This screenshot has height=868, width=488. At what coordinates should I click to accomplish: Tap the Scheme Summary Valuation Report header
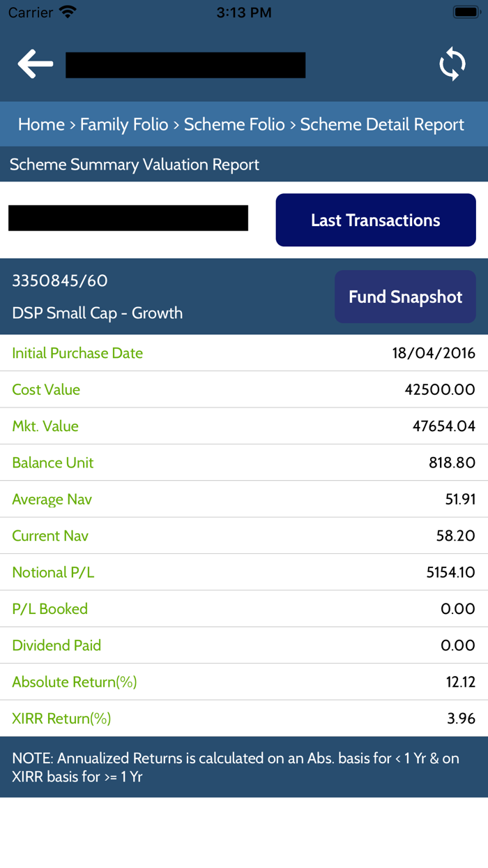pyautogui.click(x=135, y=165)
